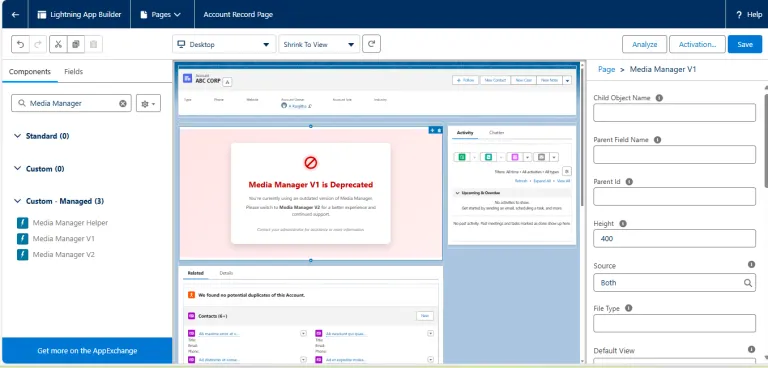Click info icon beside Parent Id

(629, 181)
